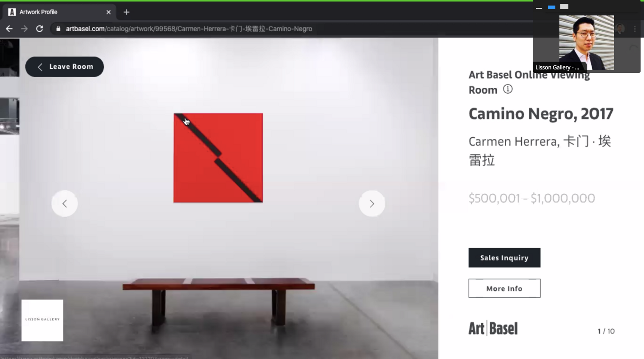The height and width of the screenshot is (359, 644).
Task: Click the red Camino Negro painting
Action: [218, 158]
